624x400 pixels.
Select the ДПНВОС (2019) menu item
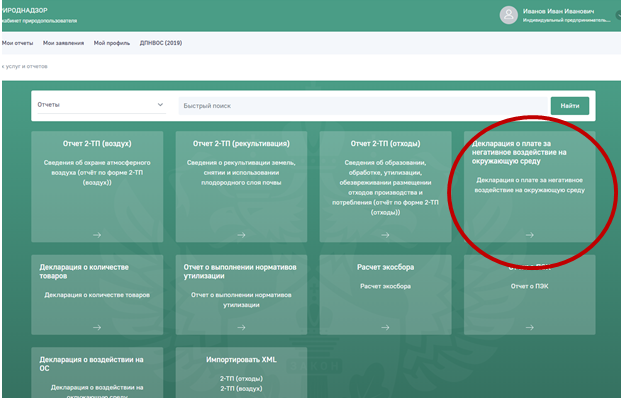[x=160, y=43]
